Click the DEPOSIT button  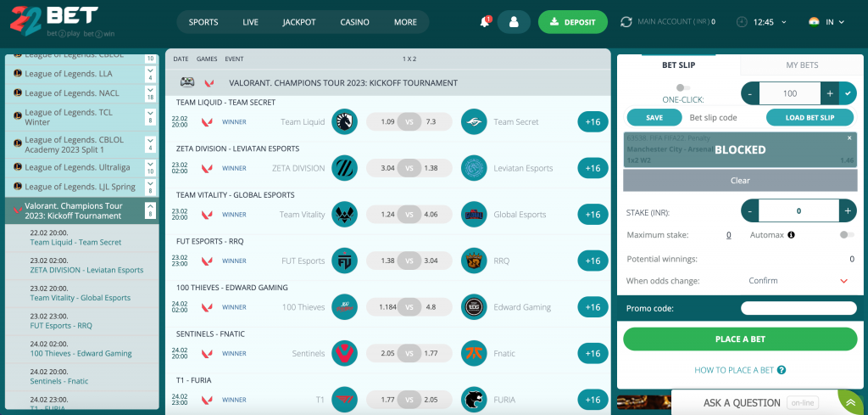pyautogui.click(x=573, y=22)
